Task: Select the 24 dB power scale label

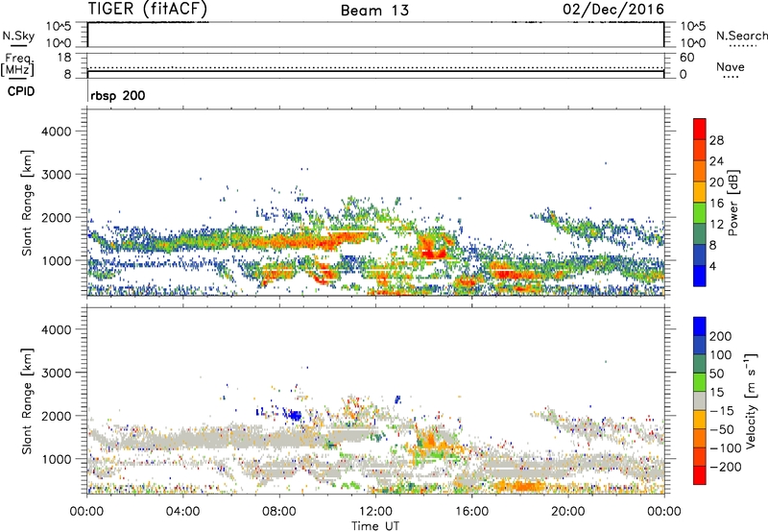Action: tap(716, 161)
